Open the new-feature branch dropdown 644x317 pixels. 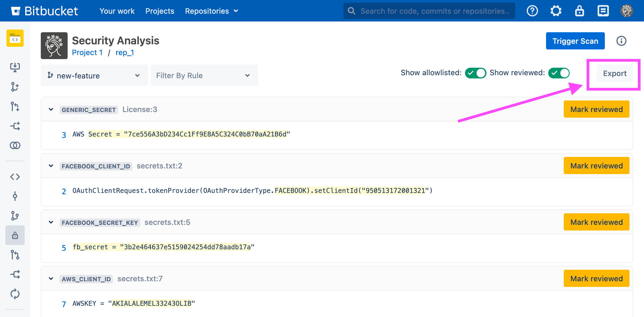click(x=94, y=75)
